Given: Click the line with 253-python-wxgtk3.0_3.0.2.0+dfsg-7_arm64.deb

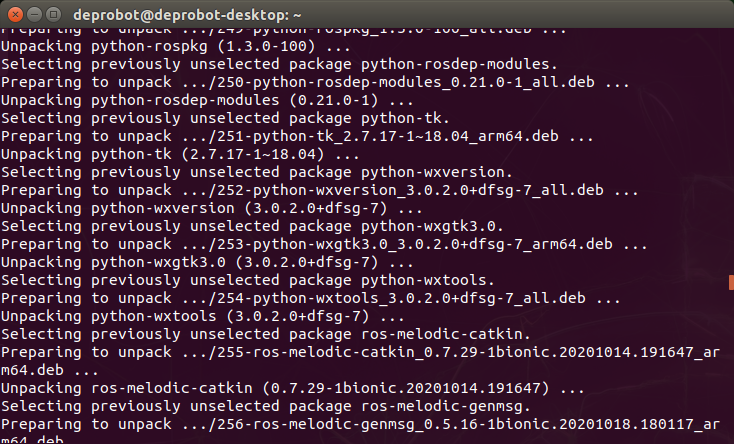Looking at the screenshot, I should coord(324,244).
